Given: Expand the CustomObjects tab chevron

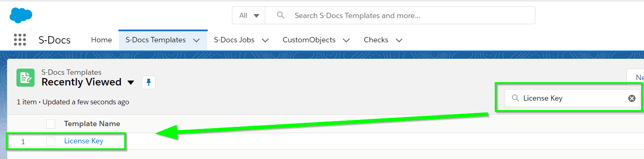Looking at the screenshot, I should click(346, 40).
